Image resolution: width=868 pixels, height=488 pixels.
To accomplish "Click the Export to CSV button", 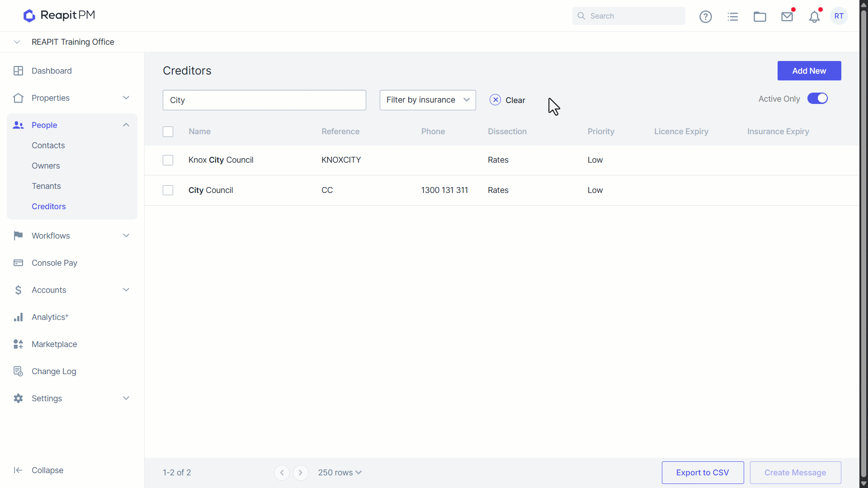I will point(703,473).
